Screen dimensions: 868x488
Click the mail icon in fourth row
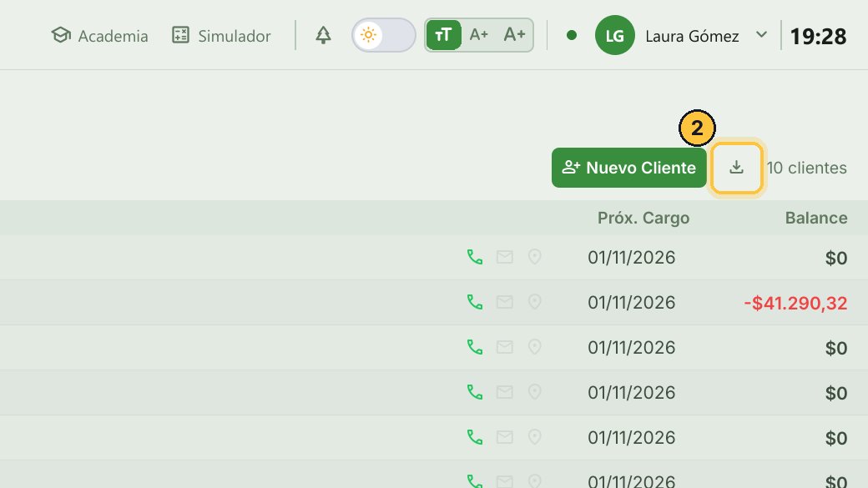504,392
